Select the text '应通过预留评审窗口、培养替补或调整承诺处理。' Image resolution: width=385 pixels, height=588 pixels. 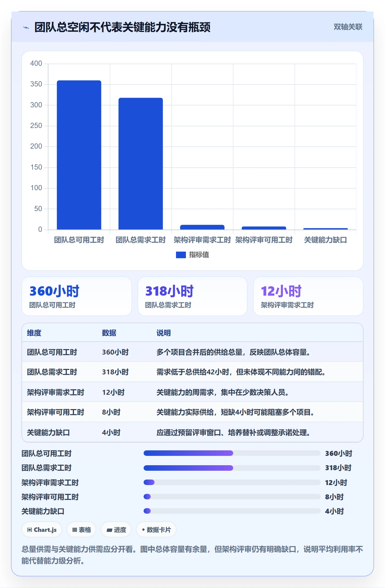(234, 432)
